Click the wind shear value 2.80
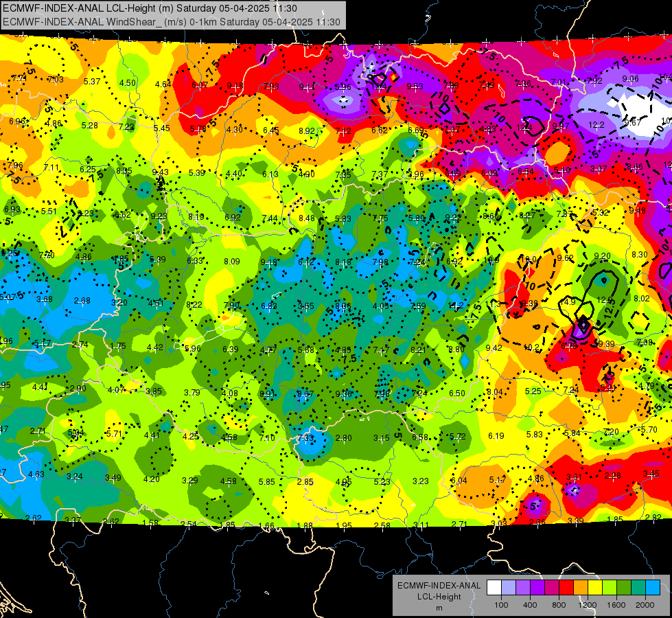Screen dimensions: 672x618 [344, 438]
